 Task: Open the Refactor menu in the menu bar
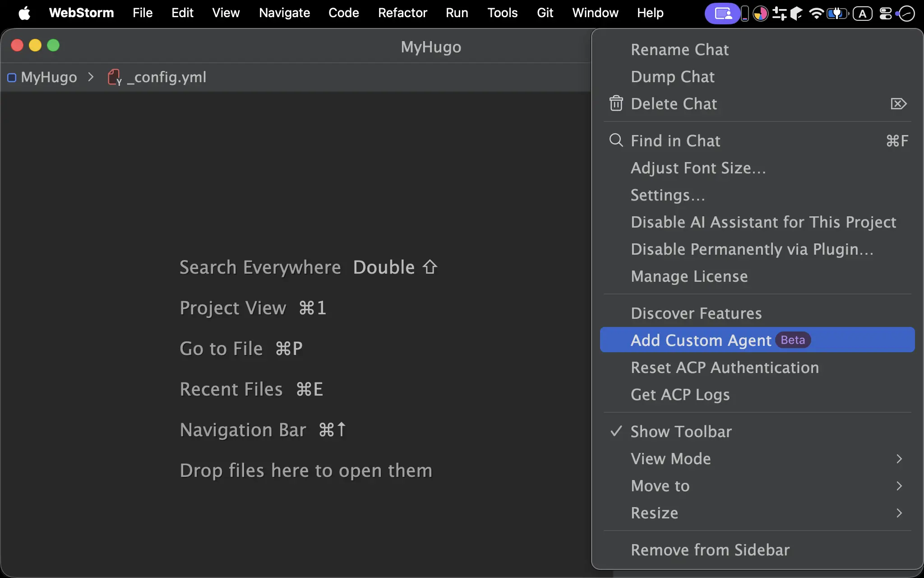click(402, 13)
